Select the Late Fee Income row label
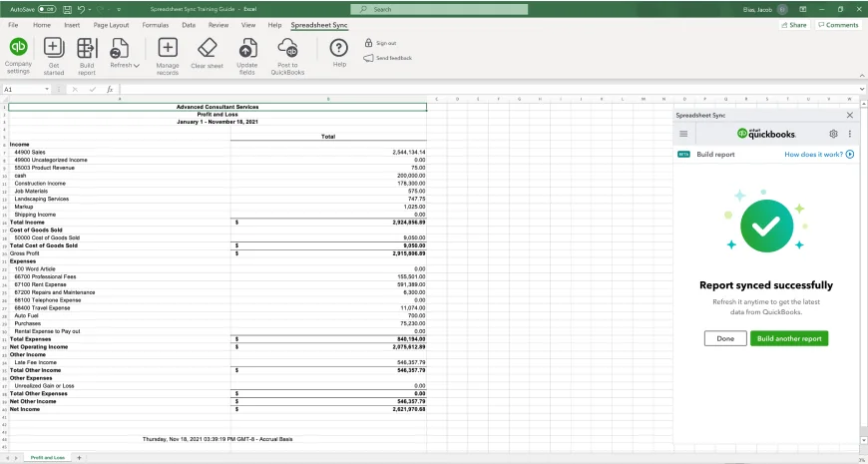This screenshot has height=464, width=868. pos(36,362)
